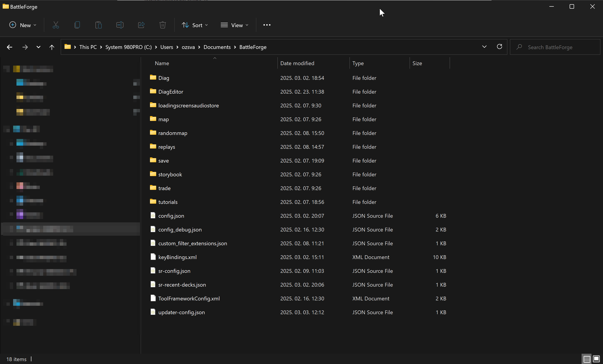Navigate to ozsva breadcrumb
Screen dimensions: 603x364
point(188,47)
